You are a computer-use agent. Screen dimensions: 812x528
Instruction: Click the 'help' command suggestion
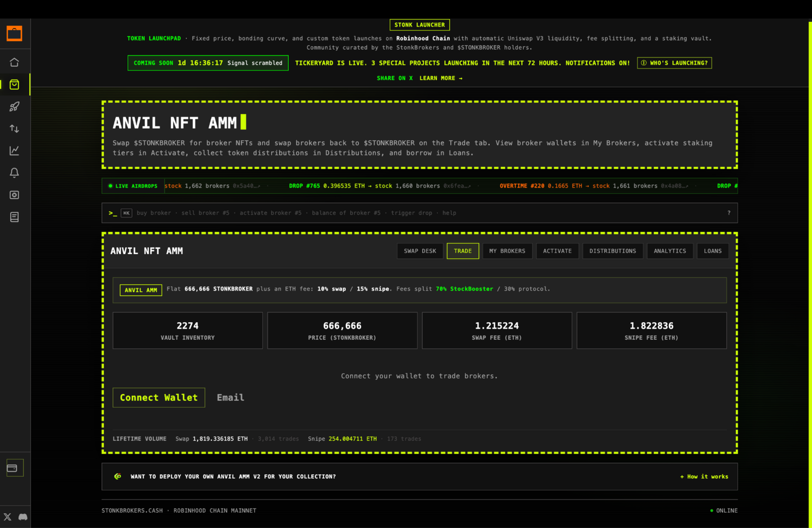tap(449, 213)
